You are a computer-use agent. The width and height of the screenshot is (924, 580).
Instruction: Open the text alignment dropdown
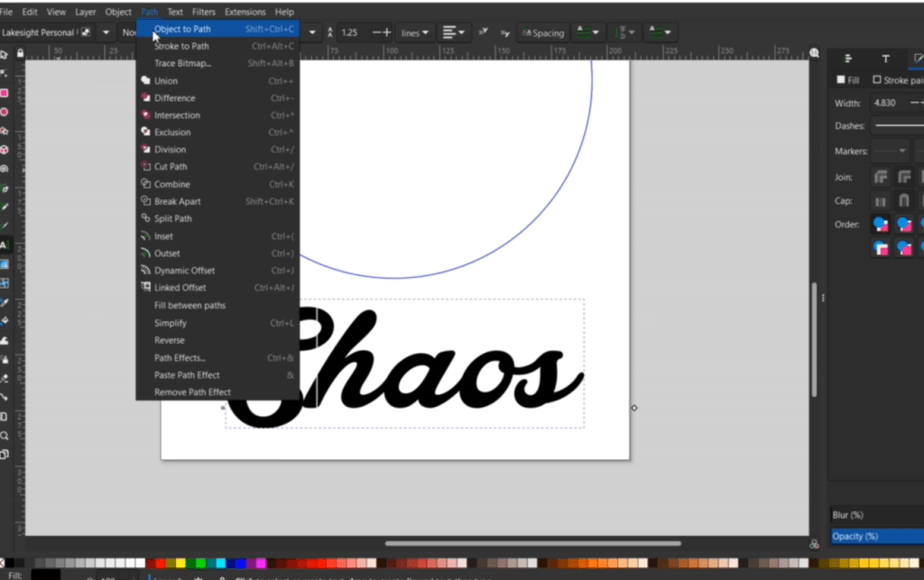[454, 32]
